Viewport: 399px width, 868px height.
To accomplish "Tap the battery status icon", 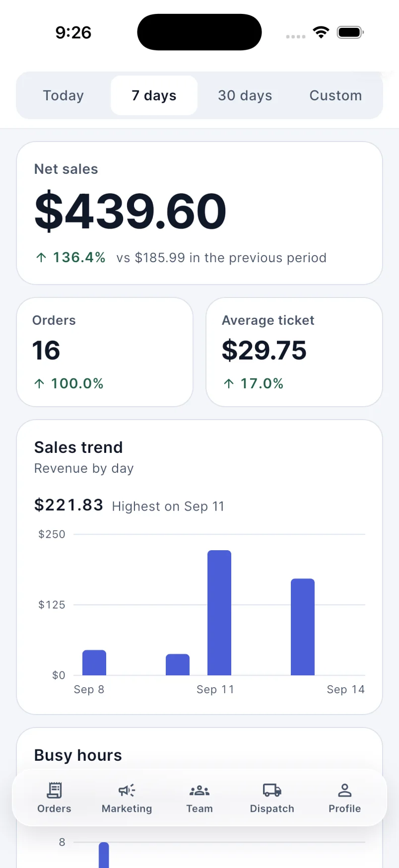I will click(350, 33).
